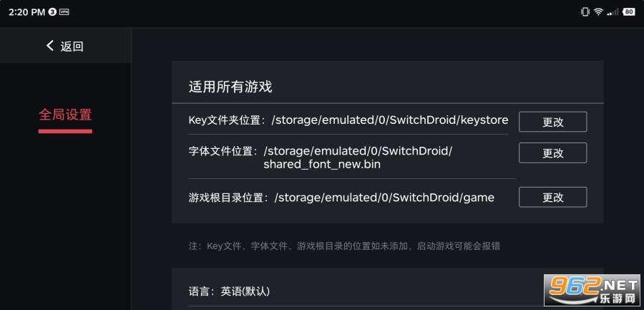Viewport: 644px width, 310px height.
Task: Tap the vibrate mode status icon
Action: tap(585, 11)
